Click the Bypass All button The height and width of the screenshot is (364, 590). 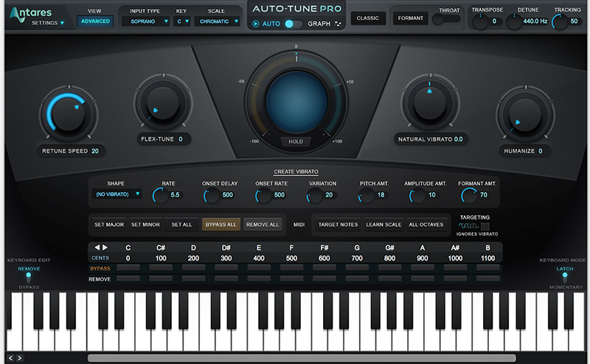[x=221, y=225]
